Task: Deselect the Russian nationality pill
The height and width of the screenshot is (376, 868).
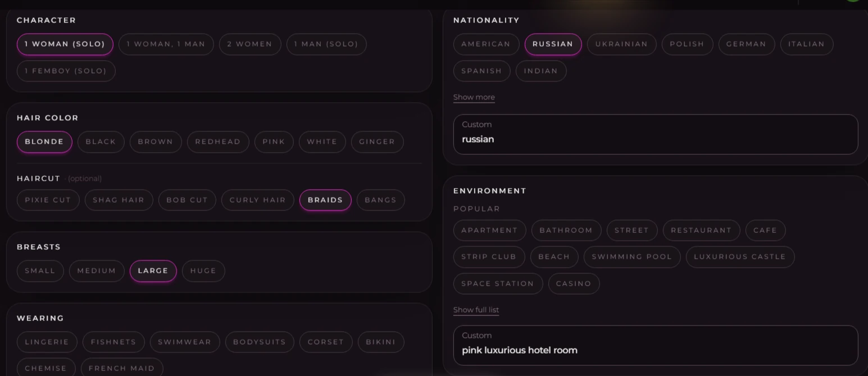Action: coord(553,44)
